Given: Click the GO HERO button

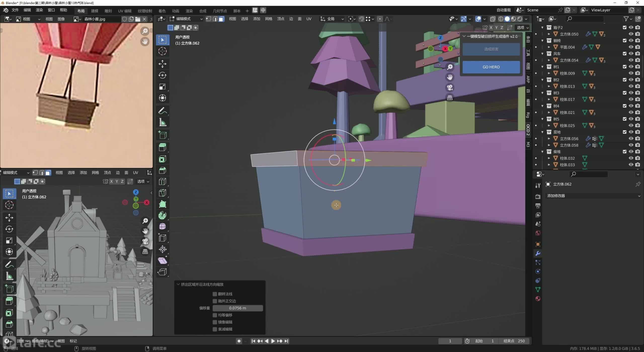Looking at the screenshot, I should coord(491,67).
